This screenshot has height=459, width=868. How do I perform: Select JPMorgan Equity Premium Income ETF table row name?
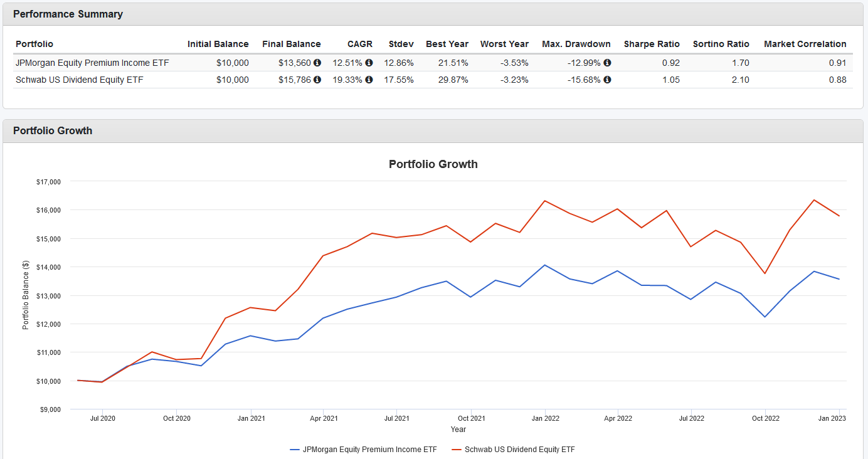pos(92,63)
